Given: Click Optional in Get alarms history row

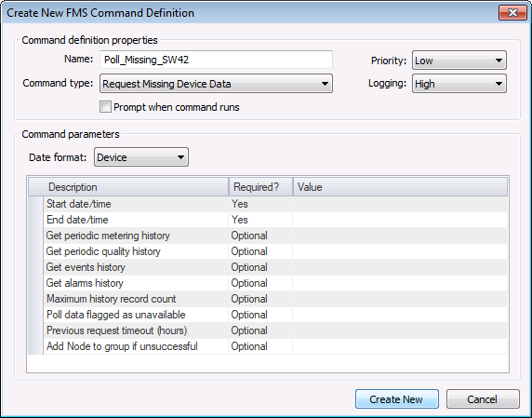Looking at the screenshot, I should 249,283.
